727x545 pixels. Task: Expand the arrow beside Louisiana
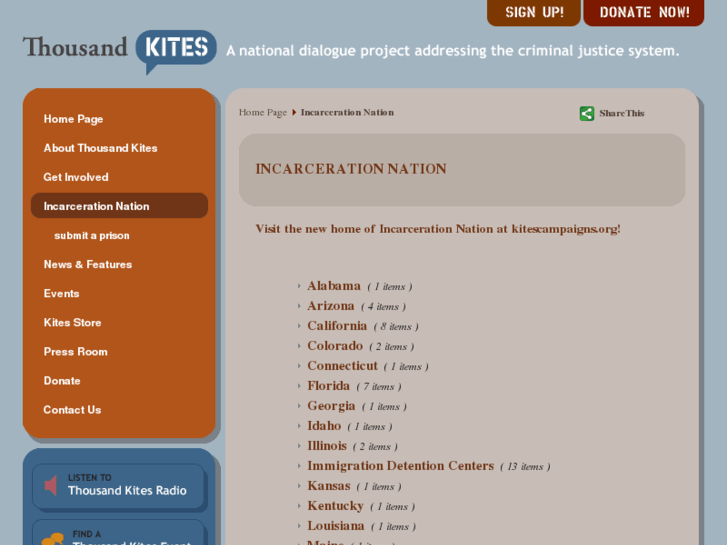tap(299, 526)
